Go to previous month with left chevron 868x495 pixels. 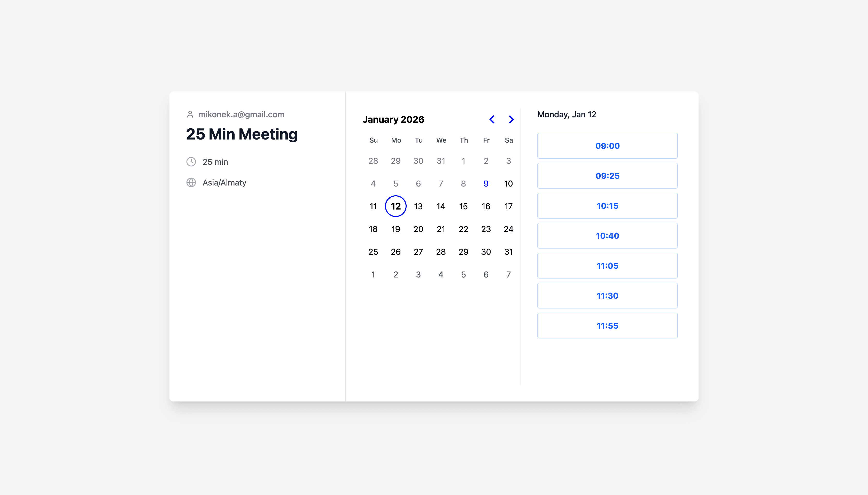(x=492, y=119)
